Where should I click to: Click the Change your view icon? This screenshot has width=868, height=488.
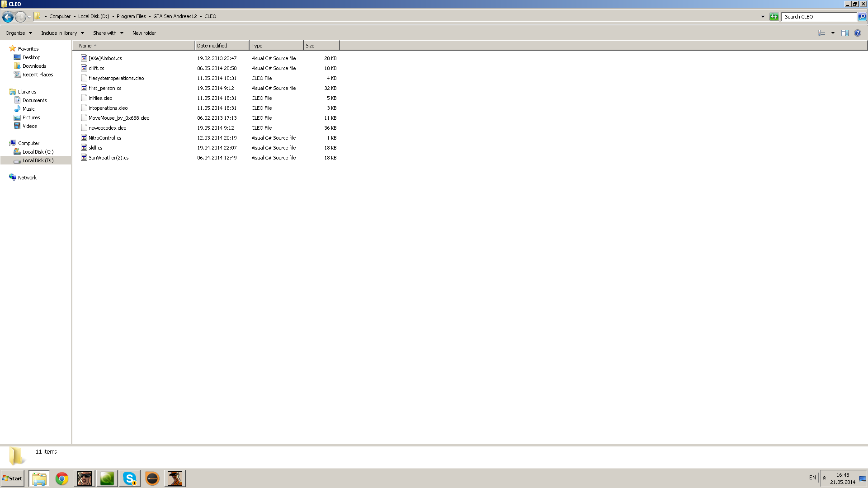pos(821,33)
